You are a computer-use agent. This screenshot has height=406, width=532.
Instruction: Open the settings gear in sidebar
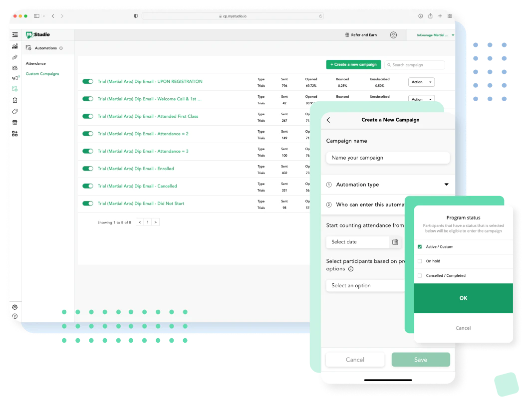(x=15, y=307)
